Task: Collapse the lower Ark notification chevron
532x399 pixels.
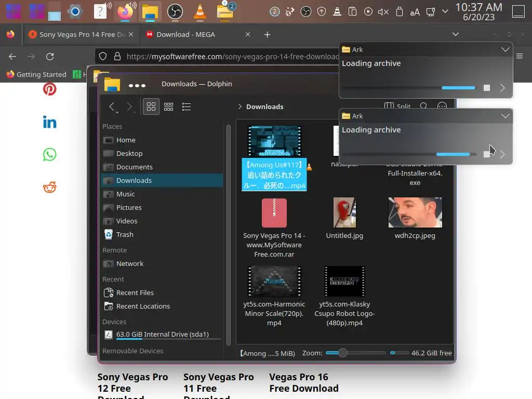Action: click(505, 116)
